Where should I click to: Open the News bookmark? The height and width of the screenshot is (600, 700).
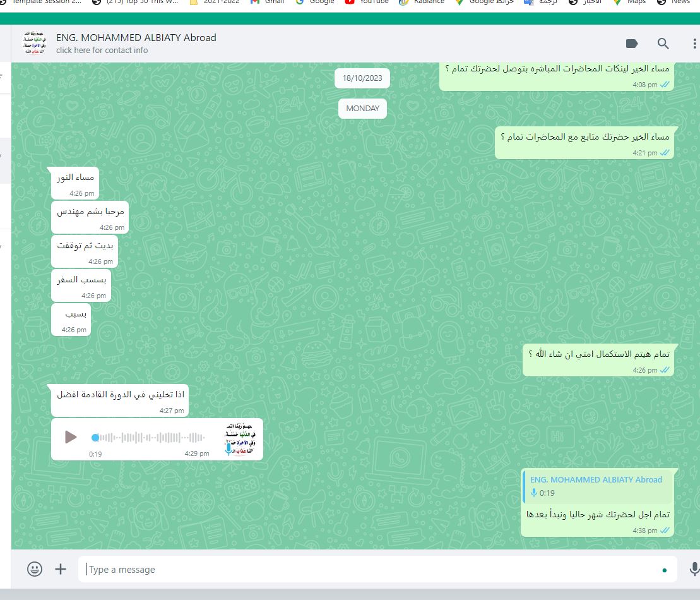tap(673, 3)
